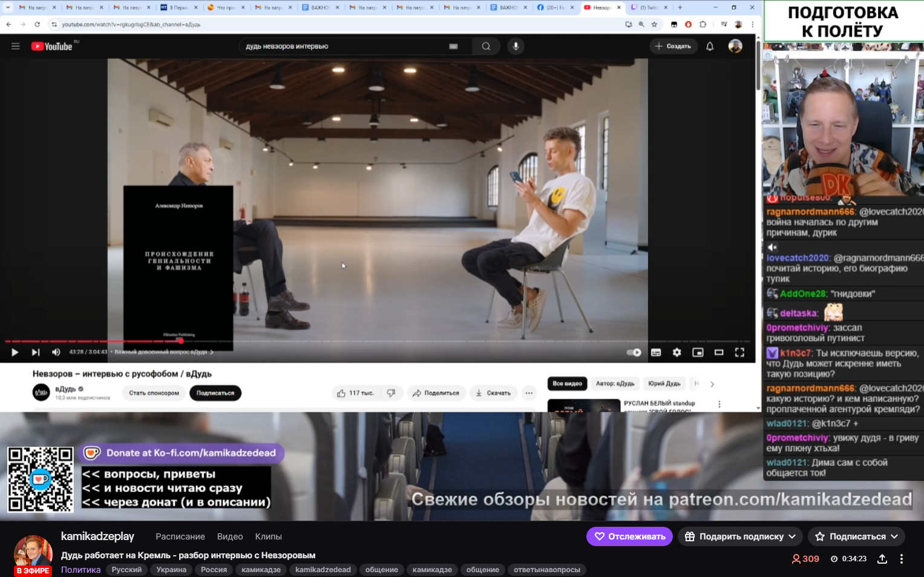This screenshot has height=577, width=924.
Task: Like the video with 117 тыс. likes
Action: click(x=356, y=393)
